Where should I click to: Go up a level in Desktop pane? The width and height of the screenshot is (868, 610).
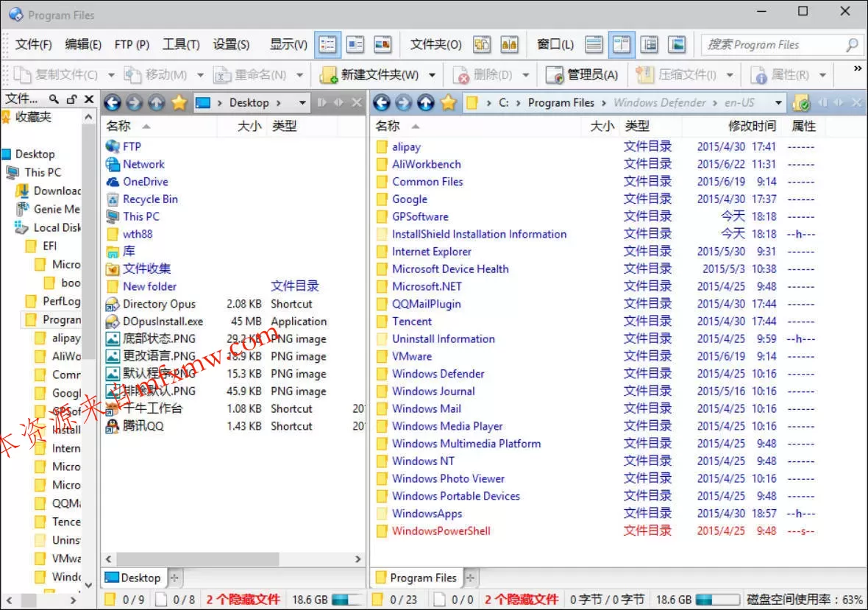pyautogui.click(x=157, y=102)
